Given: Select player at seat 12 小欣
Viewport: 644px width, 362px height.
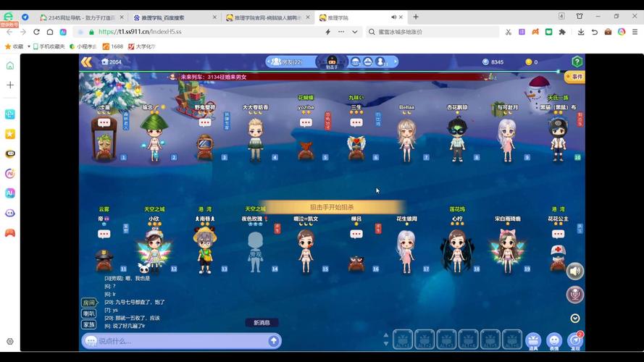Looking at the screenshot, I should point(154,251).
